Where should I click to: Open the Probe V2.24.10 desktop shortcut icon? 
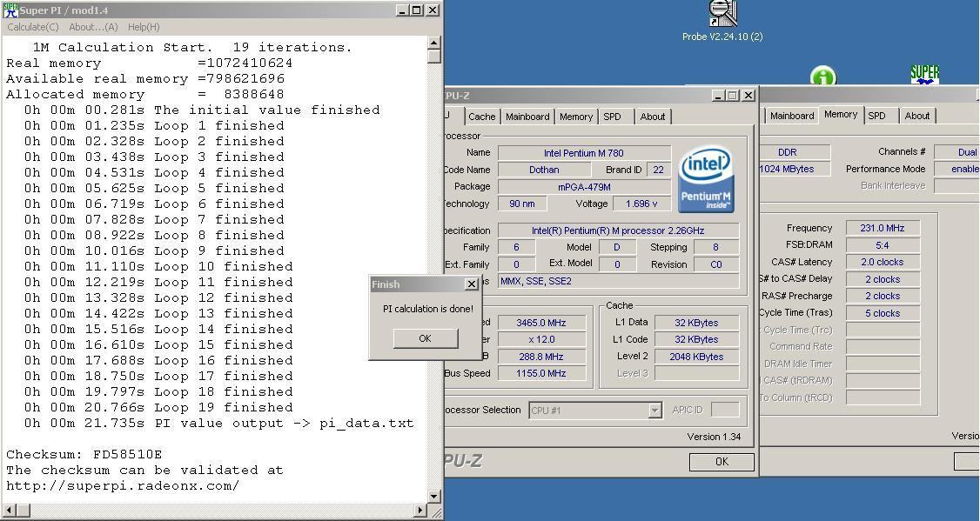pyautogui.click(x=722, y=14)
